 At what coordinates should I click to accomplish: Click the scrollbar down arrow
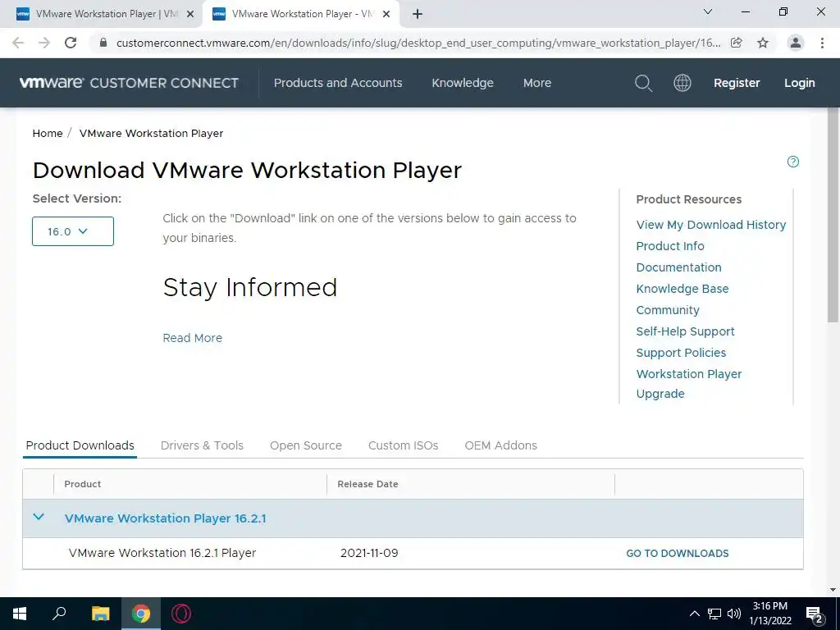click(833, 590)
